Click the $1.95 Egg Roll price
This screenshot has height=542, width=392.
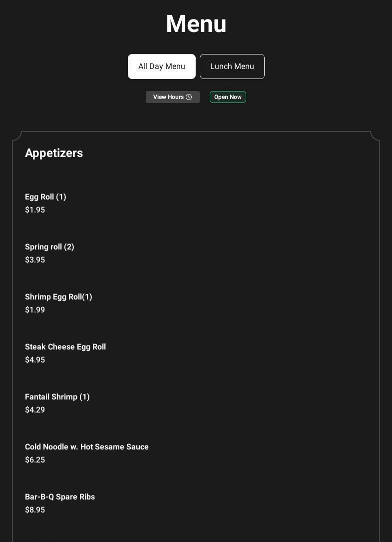click(x=35, y=210)
